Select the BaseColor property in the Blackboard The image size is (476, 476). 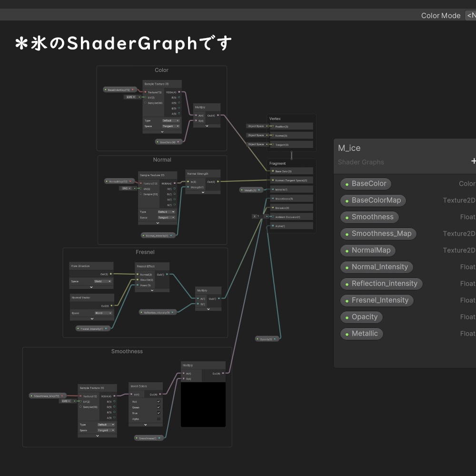pyautogui.click(x=366, y=184)
